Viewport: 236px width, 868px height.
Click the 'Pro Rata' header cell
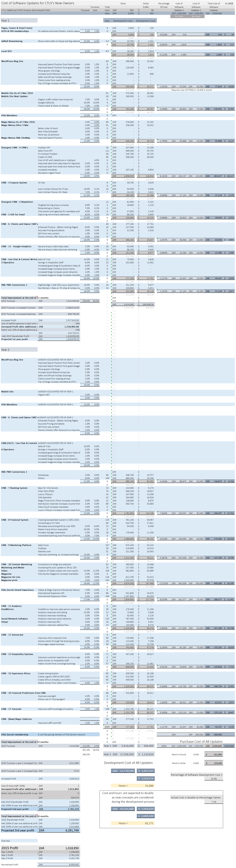(179, 16)
